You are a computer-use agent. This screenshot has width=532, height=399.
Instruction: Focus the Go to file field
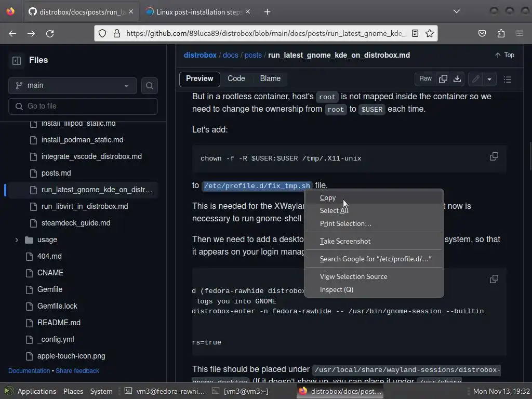click(83, 106)
